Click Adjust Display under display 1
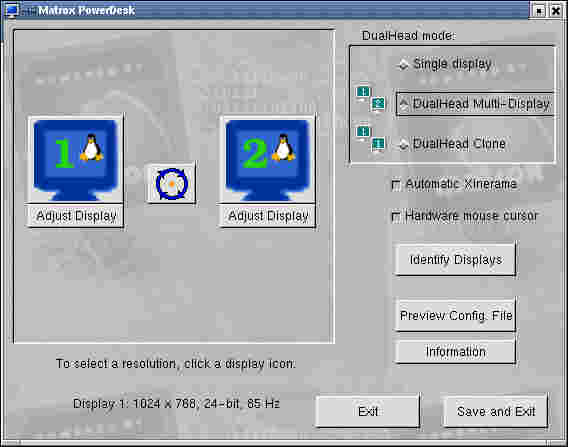 (x=76, y=216)
